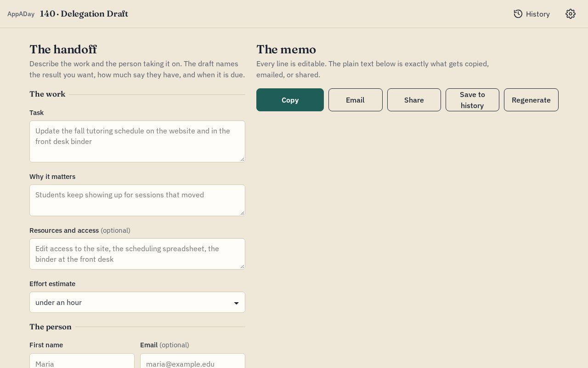Regenerate the memo
588x368 pixels.
coord(531,100)
